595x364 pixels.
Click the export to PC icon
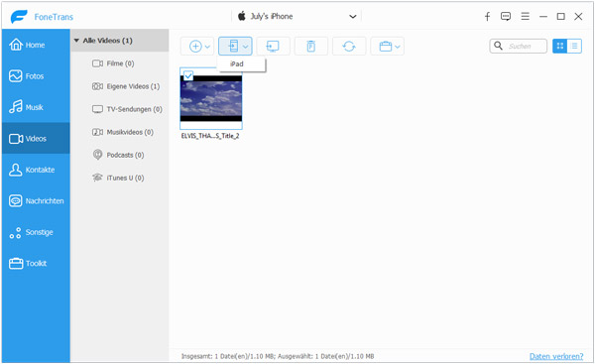[273, 47]
